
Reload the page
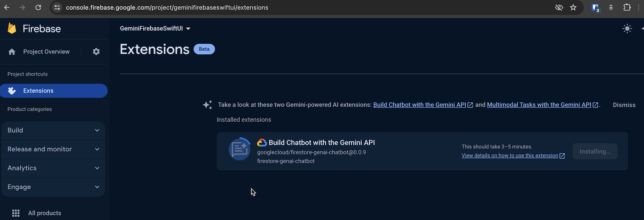38,7
